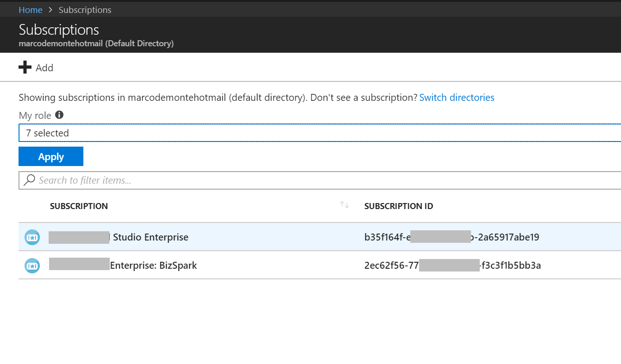621x364 pixels.
Task: Open the Studio Enterprise subscription row
Action: (320, 237)
